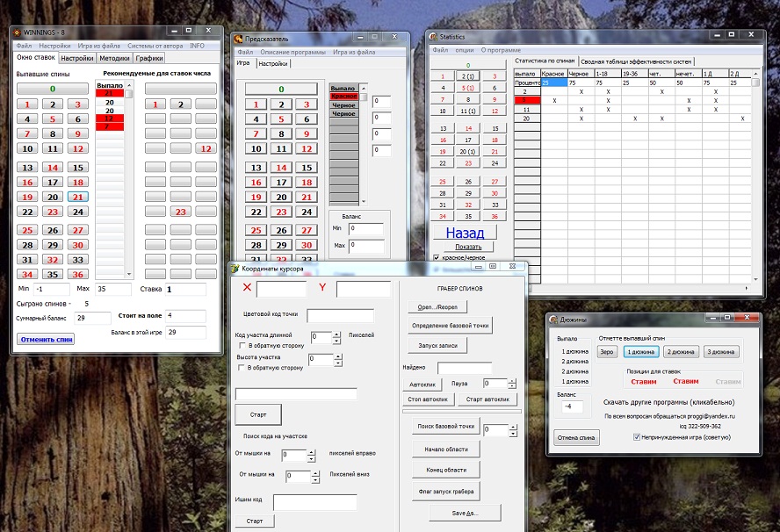
Task: Increase пикселей вправо spinner value
Action: coord(311,451)
